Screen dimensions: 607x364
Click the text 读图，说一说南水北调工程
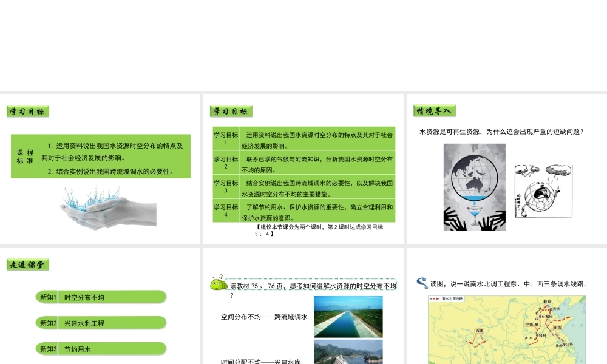[510, 283]
